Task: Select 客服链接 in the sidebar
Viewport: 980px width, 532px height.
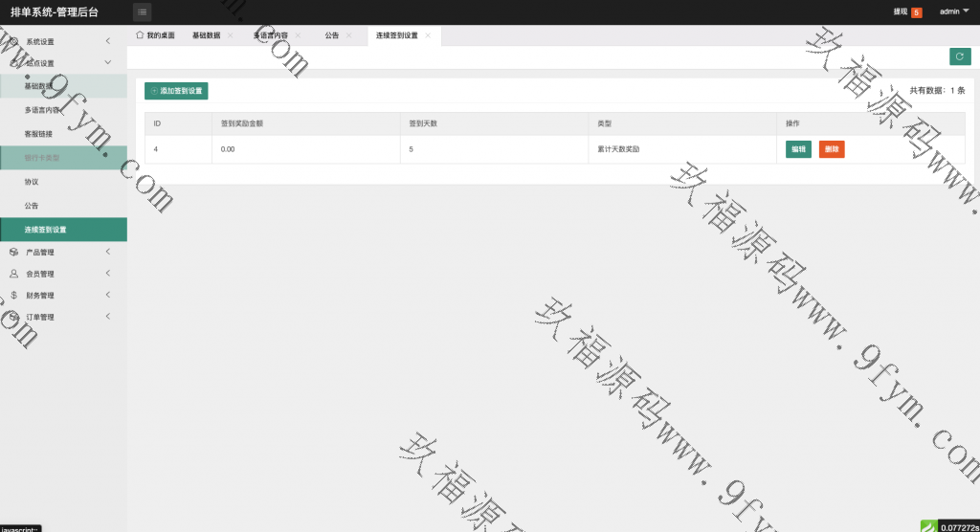Action: 39,134
